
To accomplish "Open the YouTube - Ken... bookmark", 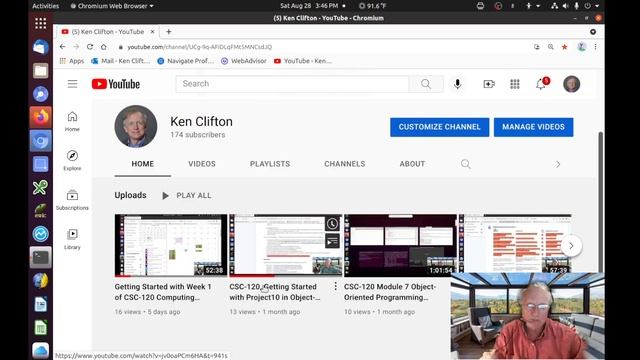I will click(x=303, y=61).
